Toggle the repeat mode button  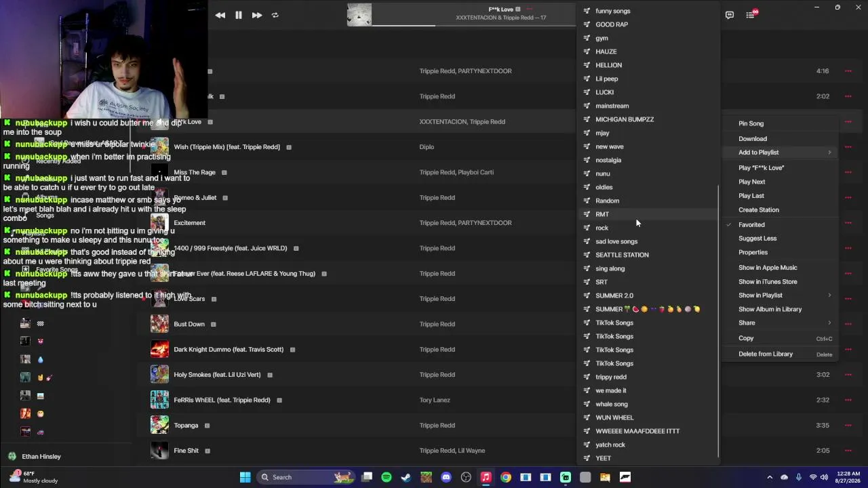click(275, 15)
